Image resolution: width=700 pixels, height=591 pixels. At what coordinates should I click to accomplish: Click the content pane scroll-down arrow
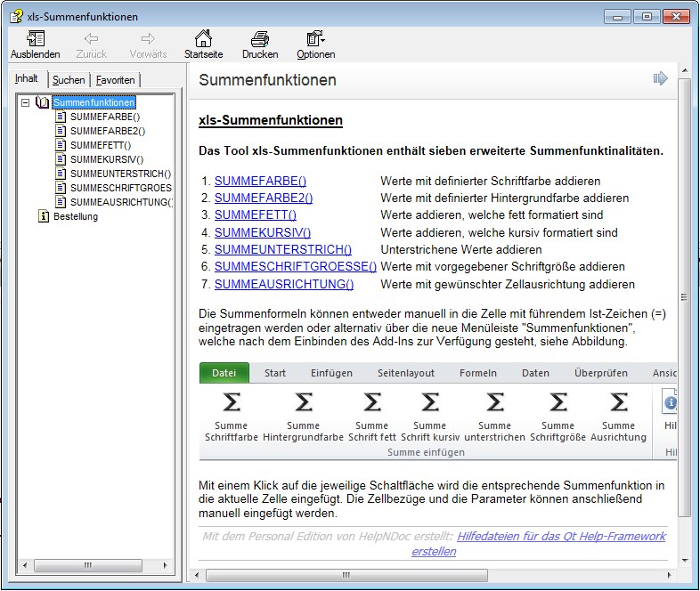(x=684, y=561)
